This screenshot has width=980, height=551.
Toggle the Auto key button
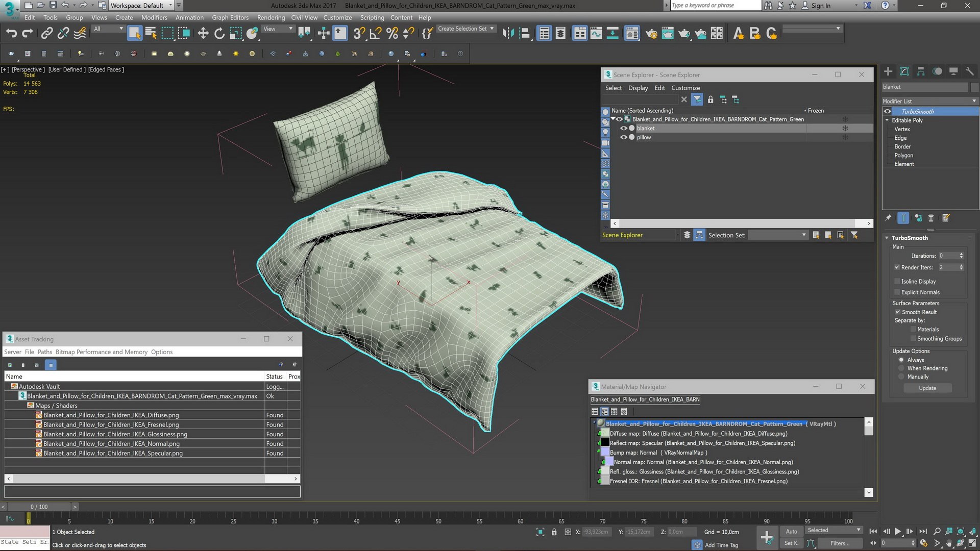click(x=791, y=532)
